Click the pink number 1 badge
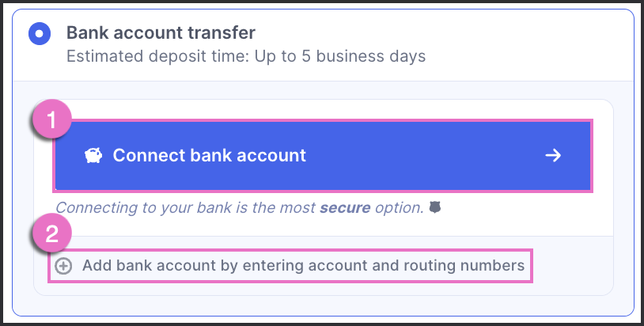 (51, 120)
